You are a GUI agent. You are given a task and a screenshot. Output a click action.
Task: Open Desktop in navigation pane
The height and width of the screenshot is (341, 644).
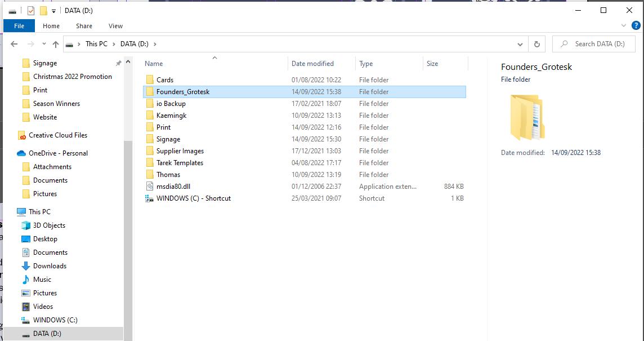45,239
